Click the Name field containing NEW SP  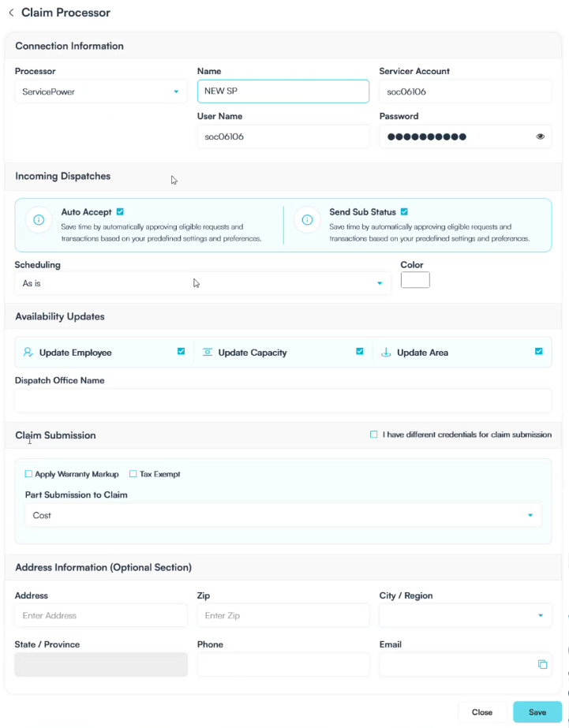(x=283, y=91)
